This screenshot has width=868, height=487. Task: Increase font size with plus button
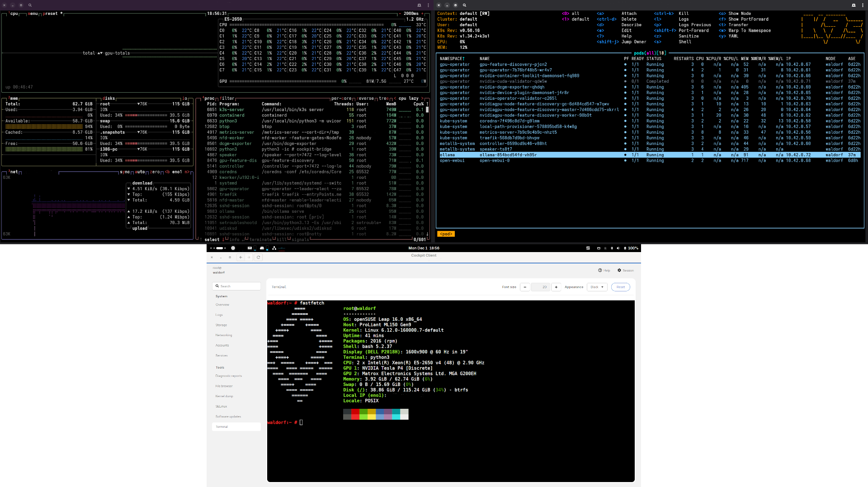tap(556, 287)
